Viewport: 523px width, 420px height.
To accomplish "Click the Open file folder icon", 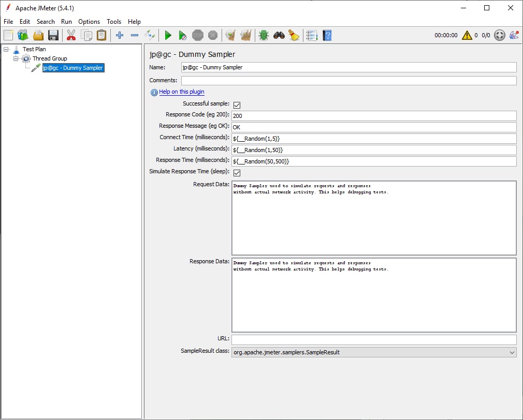I will pos(38,35).
